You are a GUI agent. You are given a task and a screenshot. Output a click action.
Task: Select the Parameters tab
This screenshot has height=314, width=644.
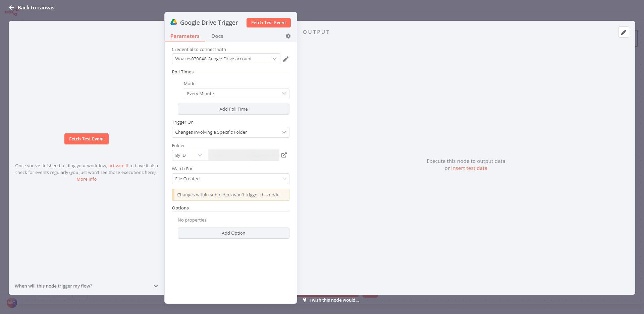click(185, 36)
